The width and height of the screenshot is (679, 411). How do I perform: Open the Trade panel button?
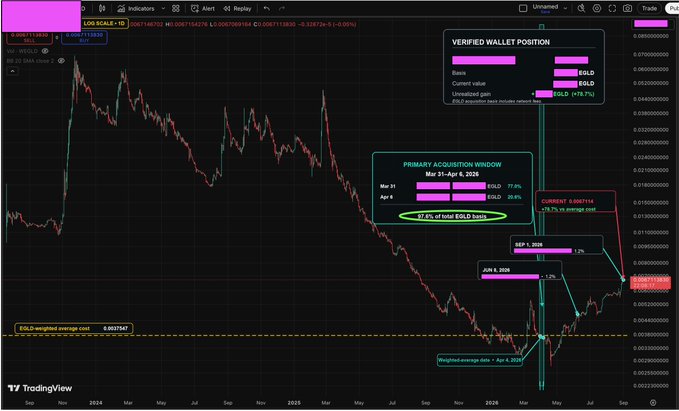pos(649,8)
